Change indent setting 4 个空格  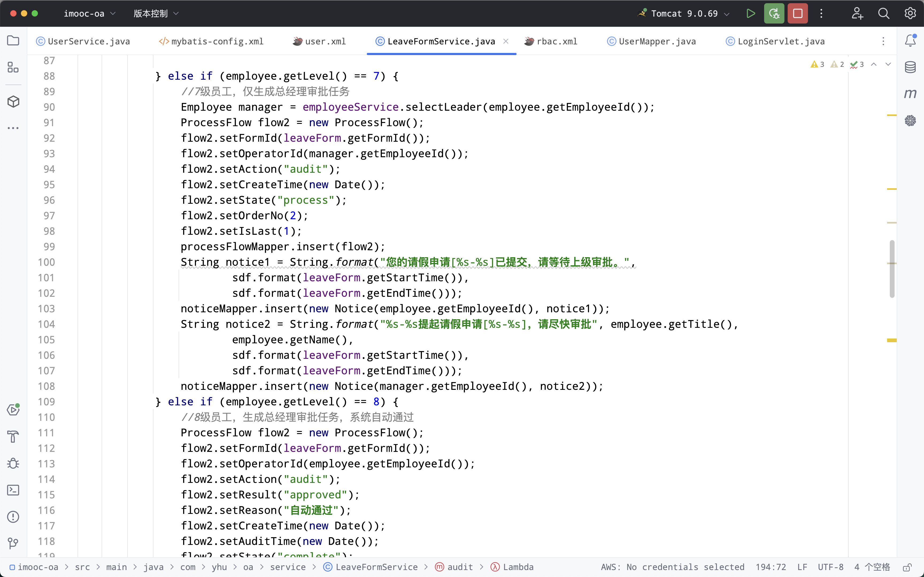[872, 567]
